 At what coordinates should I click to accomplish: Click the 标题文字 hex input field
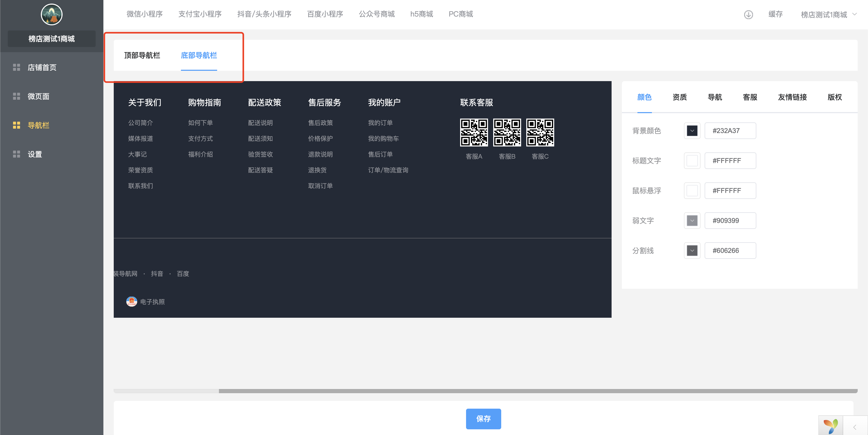point(730,161)
